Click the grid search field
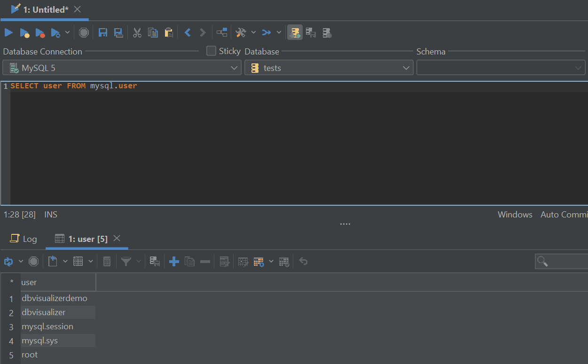Screen dimensions: 588x364 (x=564, y=261)
